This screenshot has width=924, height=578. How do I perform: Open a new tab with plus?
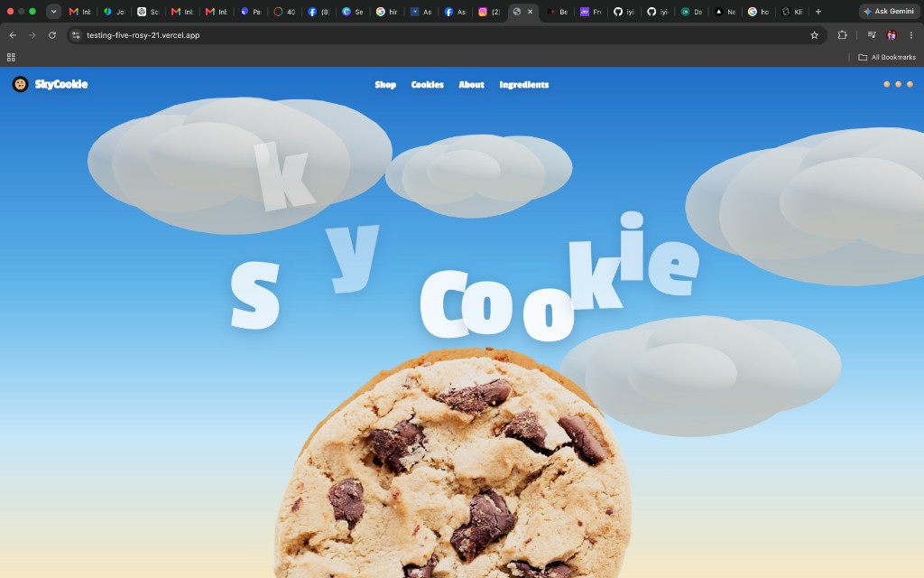click(x=818, y=11)
